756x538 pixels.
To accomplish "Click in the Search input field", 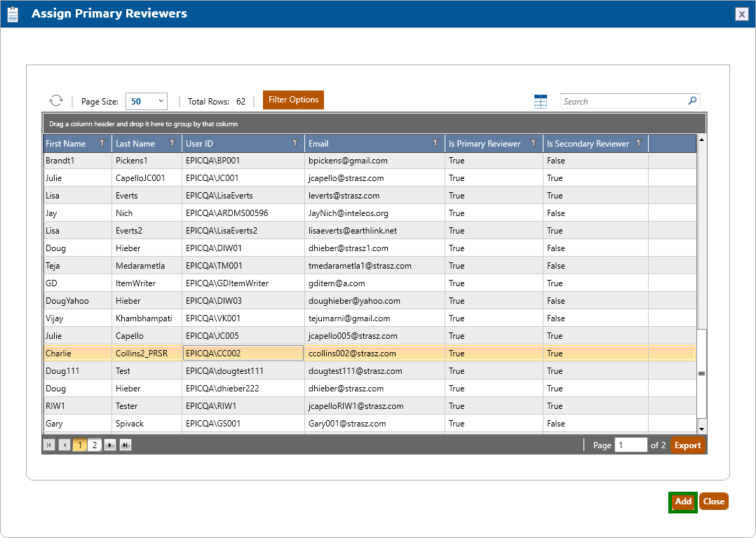I will [623, 101].
